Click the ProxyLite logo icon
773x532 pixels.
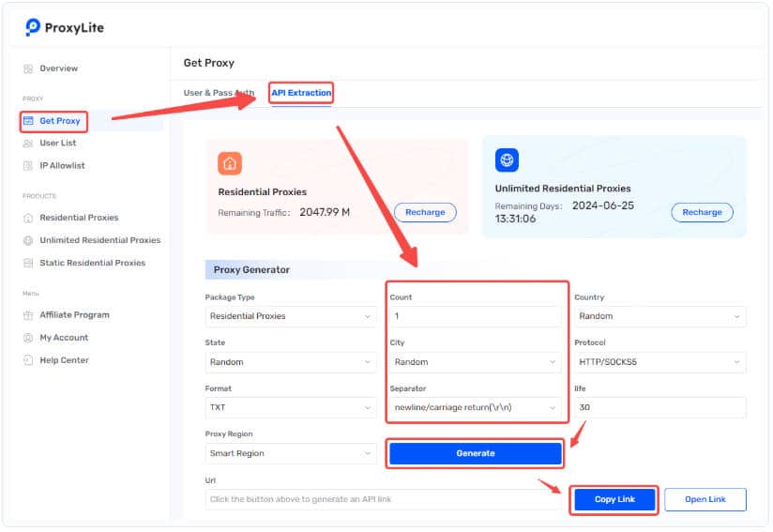point(33,27)
